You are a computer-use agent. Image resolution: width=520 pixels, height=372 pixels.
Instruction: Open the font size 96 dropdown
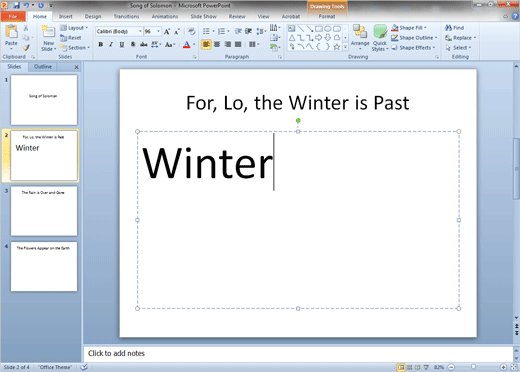[x=158, y=31]
